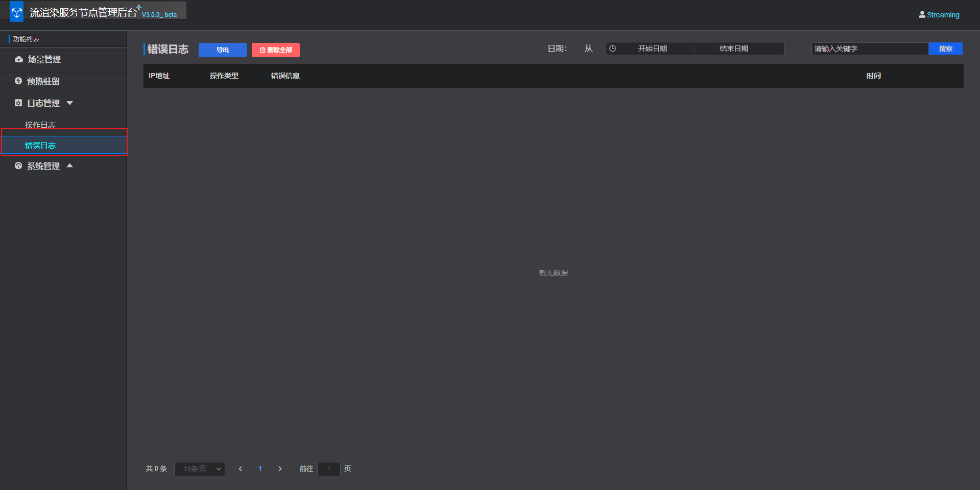Click the log icon beside 日志管理
980x490 pixels.
point(18,103)
